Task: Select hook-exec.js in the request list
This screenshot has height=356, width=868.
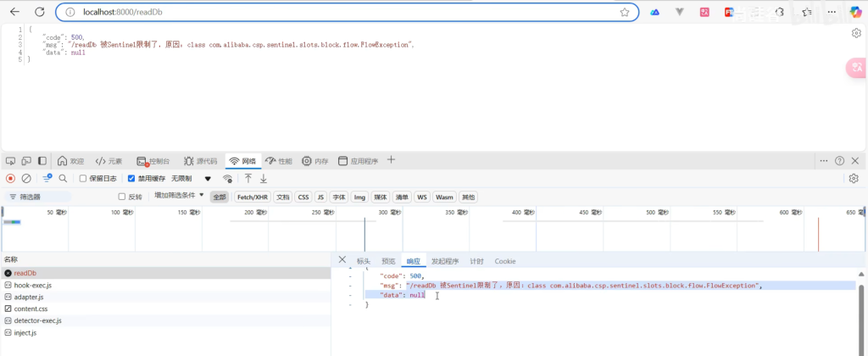Action: [33, 286]
